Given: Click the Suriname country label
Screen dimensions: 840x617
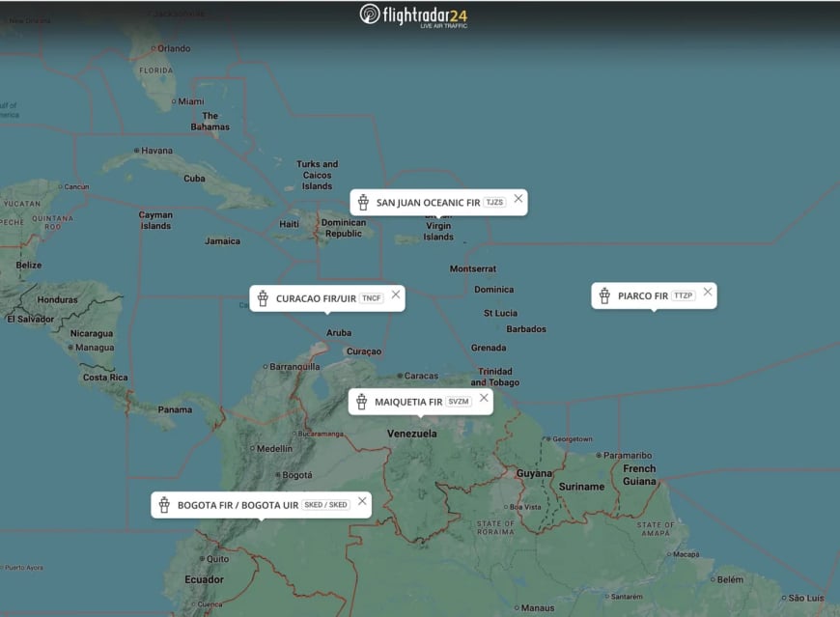Looking at the screenshot, I should pos(582,487).
